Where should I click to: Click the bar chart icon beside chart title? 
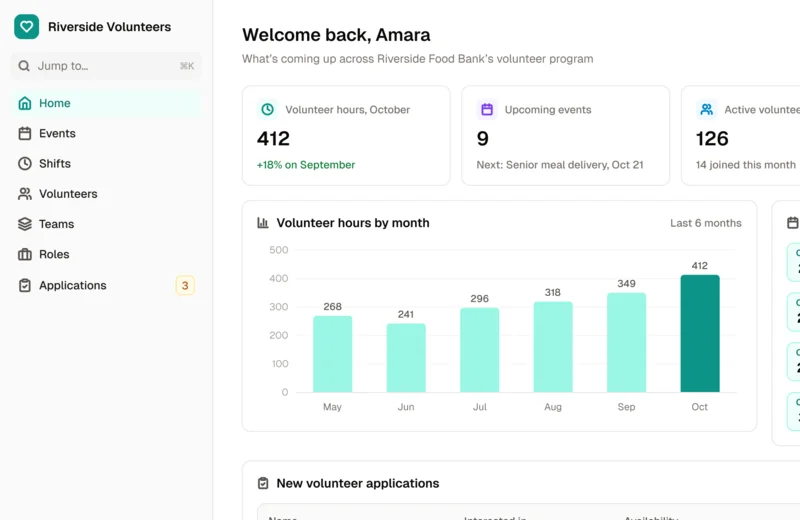263,222
